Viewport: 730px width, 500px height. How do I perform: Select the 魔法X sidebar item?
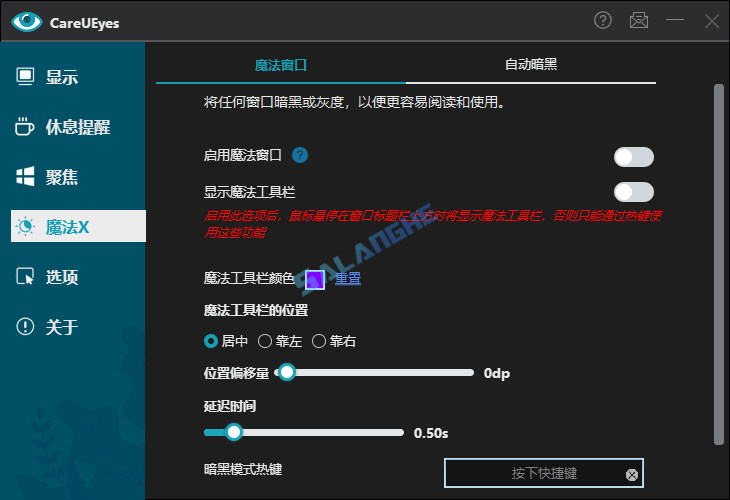(78, 226)
